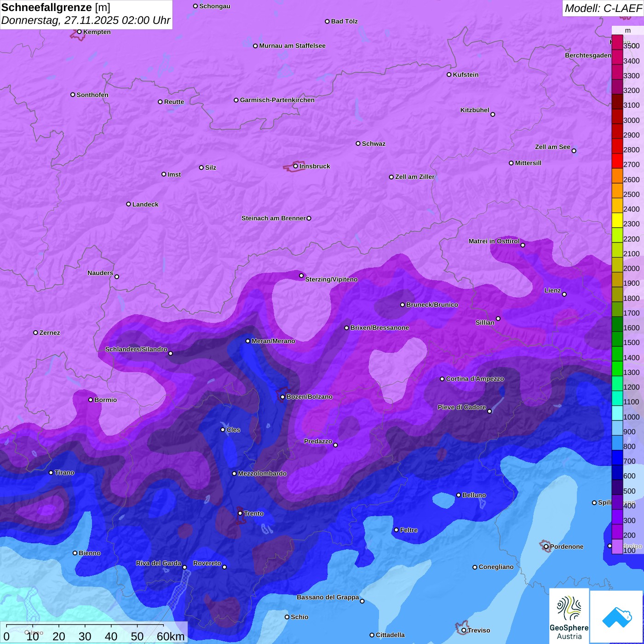Click the orange 2600 m legend swatch
This screenshot has height=644, width=644.
(x=617, y=176)
